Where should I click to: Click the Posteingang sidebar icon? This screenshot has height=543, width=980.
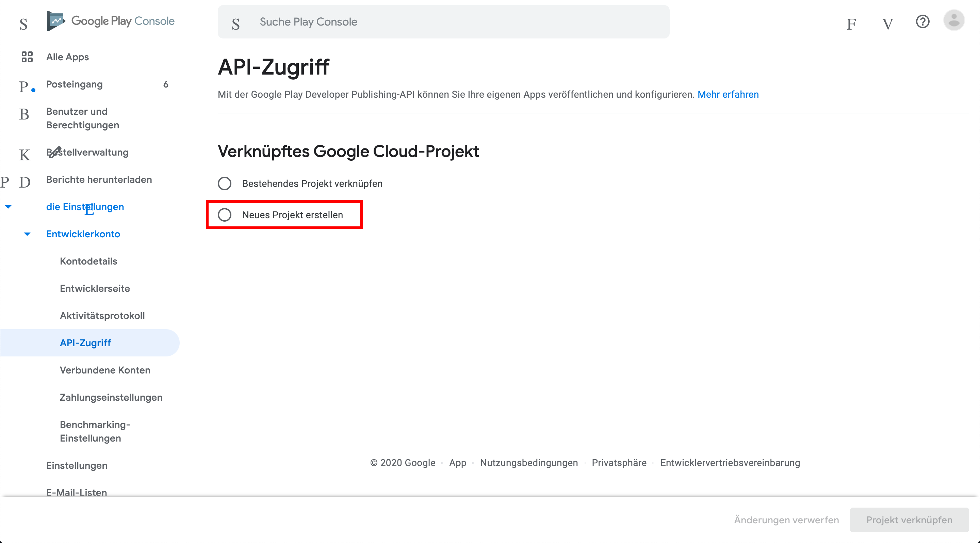click(x=24, y=86)
